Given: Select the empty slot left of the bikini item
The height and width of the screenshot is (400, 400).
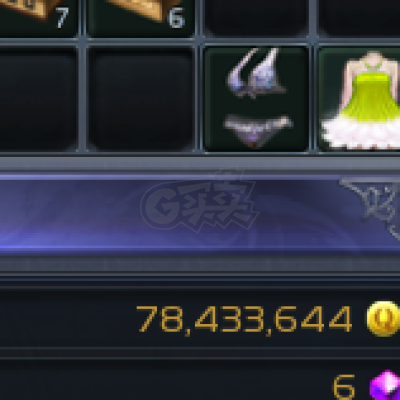Looking at the screenshot, I should click(x=141, y=99).
